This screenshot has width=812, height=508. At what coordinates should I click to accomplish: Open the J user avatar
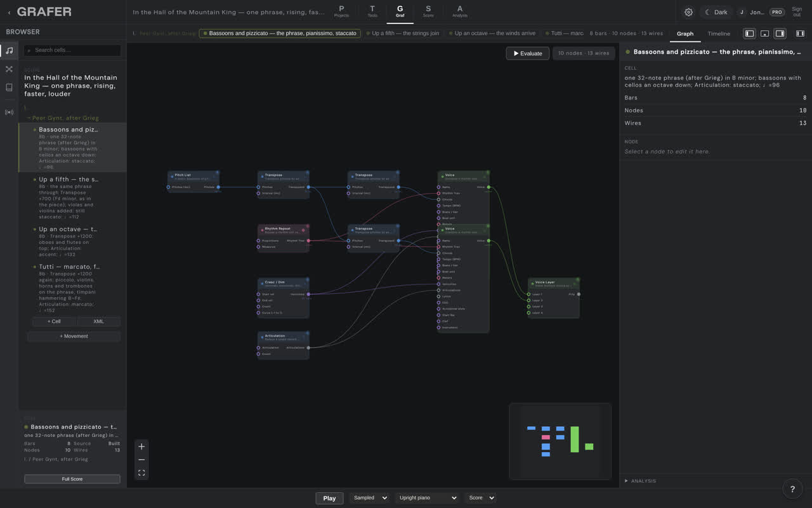tap(742, 12)
